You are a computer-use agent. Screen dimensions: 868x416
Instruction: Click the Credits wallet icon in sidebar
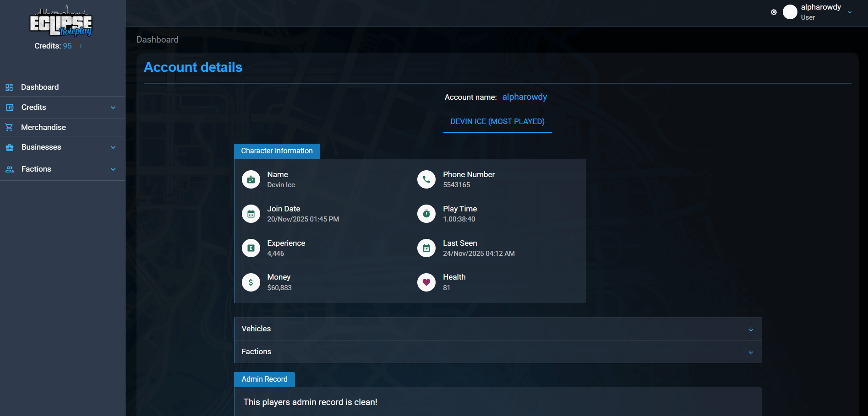point(10,108)
